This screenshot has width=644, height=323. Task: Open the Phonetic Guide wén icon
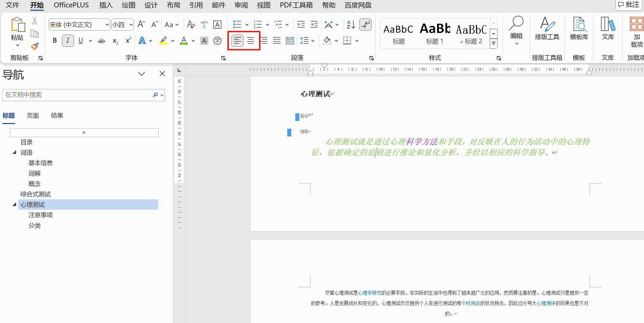pyautogui.click(x=204, y=25)
